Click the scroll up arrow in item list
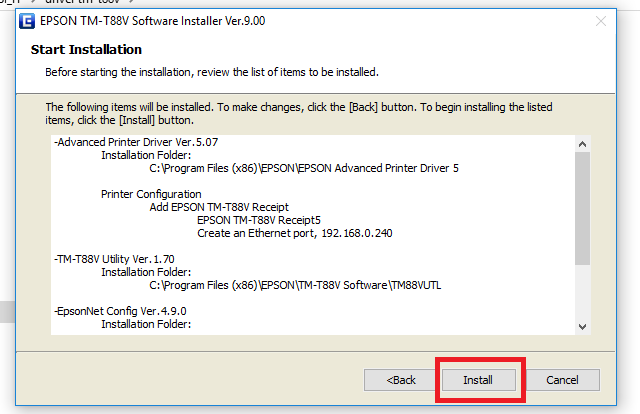640x414 pixels. click(x=582, y=144)
